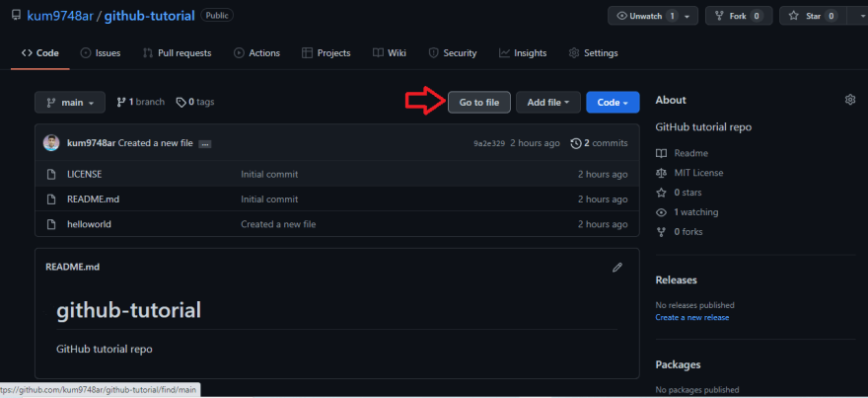Viewport: 868px width, 398px height.
Task: Edit README with the pencil icon
Action: 617,268
